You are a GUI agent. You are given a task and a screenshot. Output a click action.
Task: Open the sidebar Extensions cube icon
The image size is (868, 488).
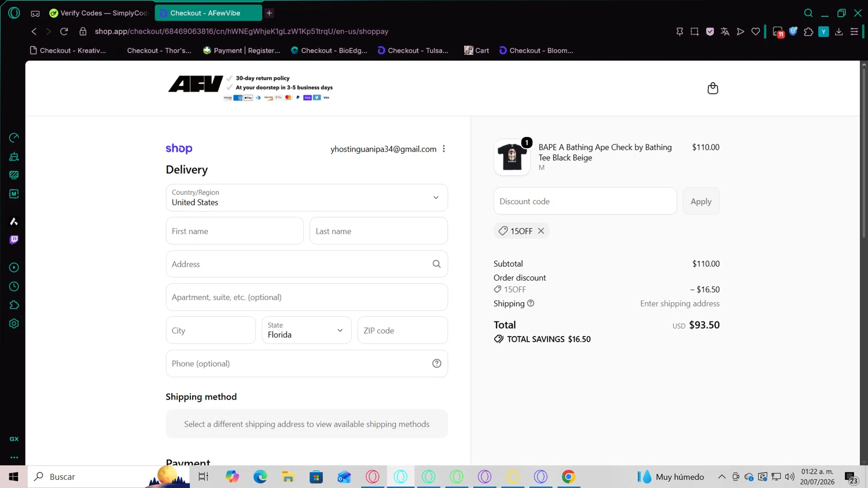(14, 305)
